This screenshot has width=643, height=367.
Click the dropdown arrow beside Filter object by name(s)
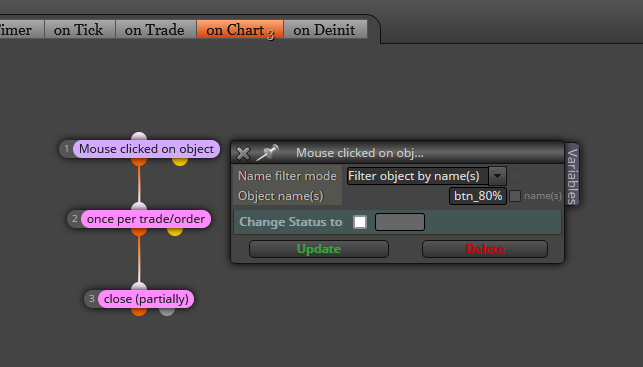[497, 176]
